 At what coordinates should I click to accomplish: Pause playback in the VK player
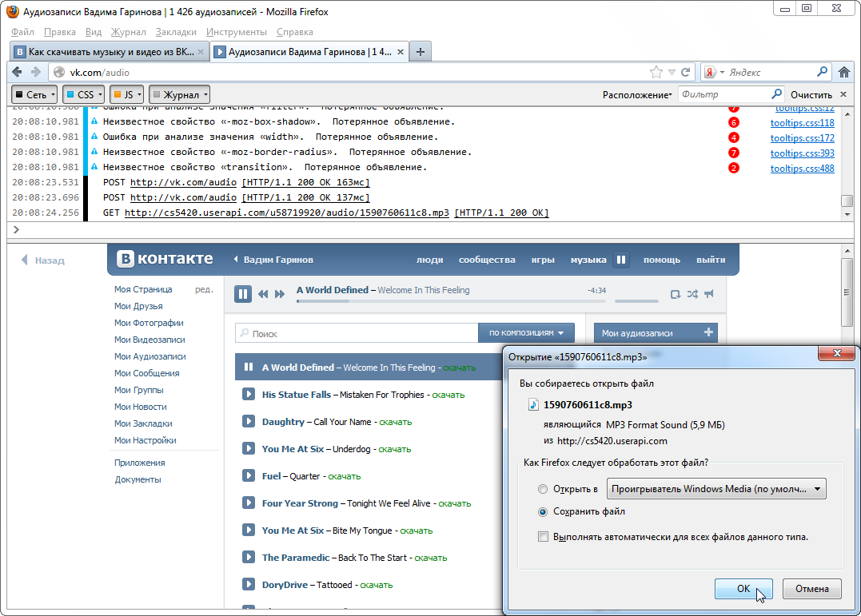(243, 294)
